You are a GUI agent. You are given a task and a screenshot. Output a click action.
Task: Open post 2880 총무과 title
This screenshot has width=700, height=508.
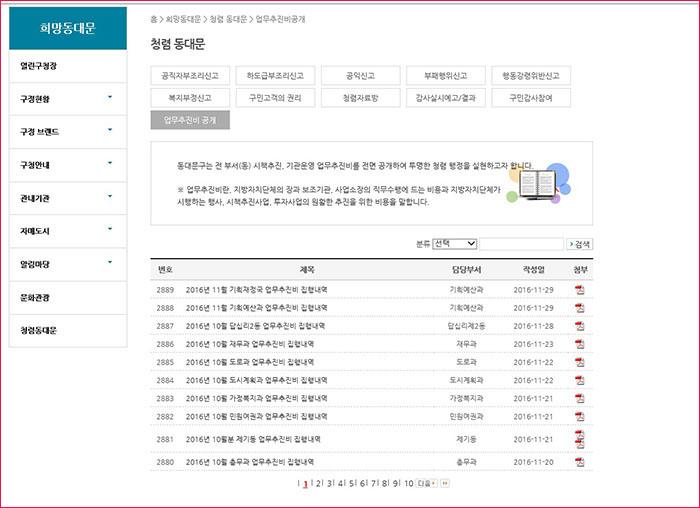(250, 462)
